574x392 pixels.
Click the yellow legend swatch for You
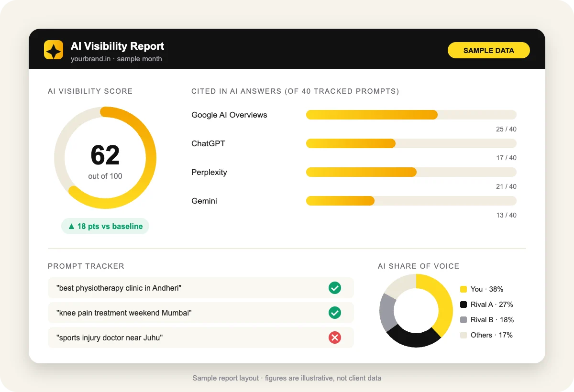(463, 289)
